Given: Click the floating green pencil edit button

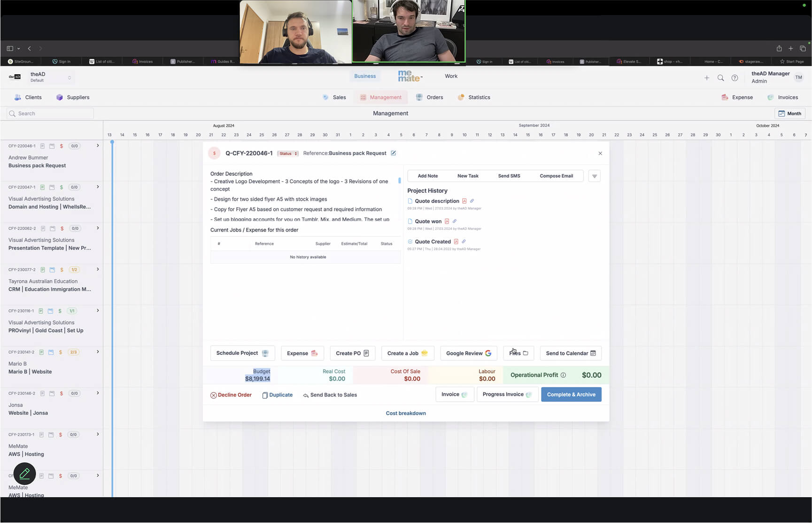Looking at the screenshot, I should 24,473.
